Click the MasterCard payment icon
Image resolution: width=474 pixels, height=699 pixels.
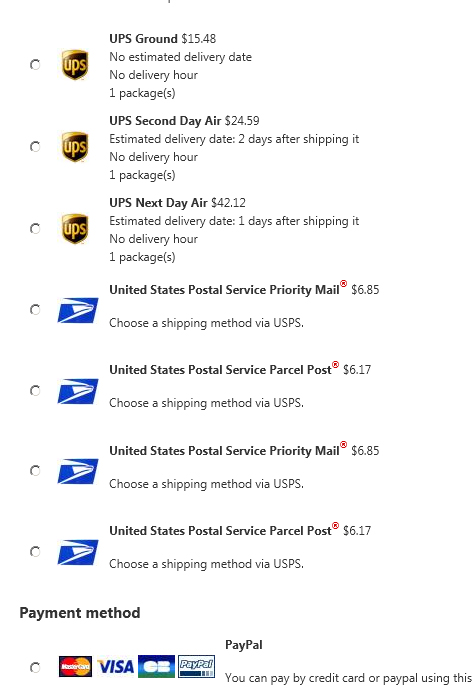(75, 666)
